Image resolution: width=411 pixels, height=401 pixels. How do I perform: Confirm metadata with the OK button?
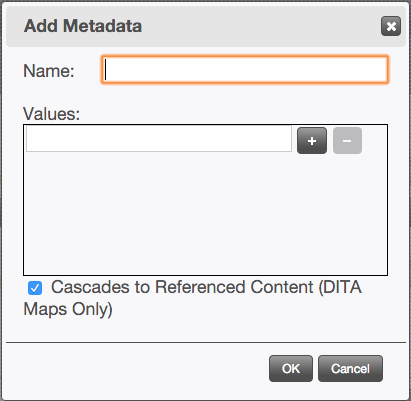[291, 369]
